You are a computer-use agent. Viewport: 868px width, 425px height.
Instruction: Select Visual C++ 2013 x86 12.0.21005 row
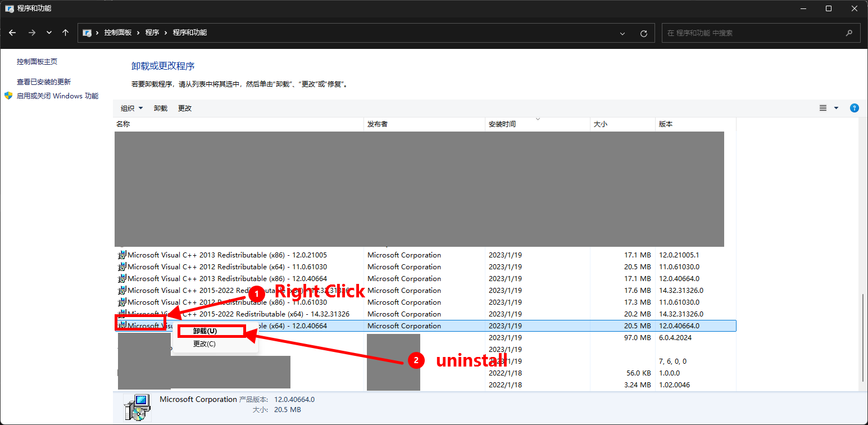pos(227,255)
